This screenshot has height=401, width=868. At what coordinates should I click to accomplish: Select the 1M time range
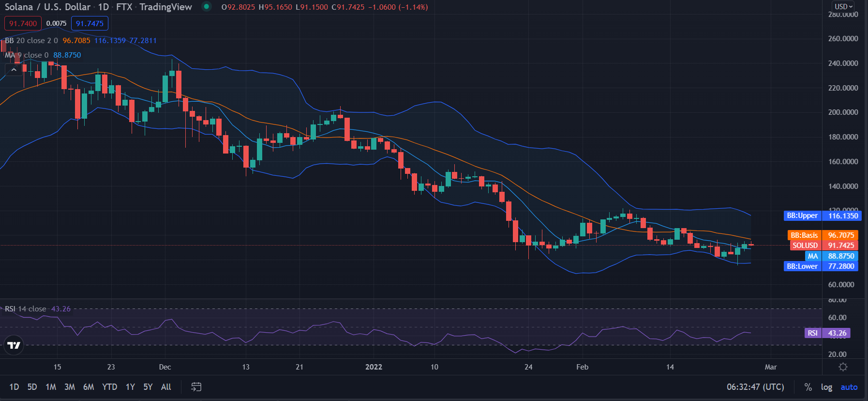click(51, 387)
